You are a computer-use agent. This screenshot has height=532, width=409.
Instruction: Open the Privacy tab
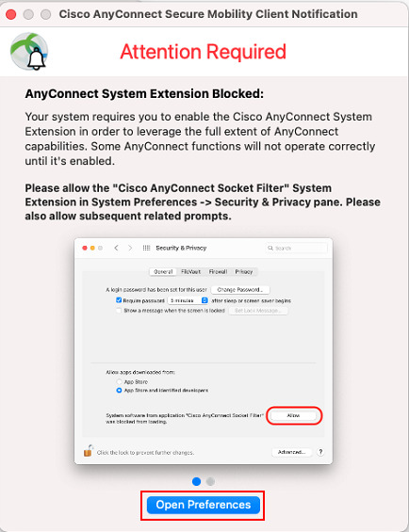coord(244,272)
